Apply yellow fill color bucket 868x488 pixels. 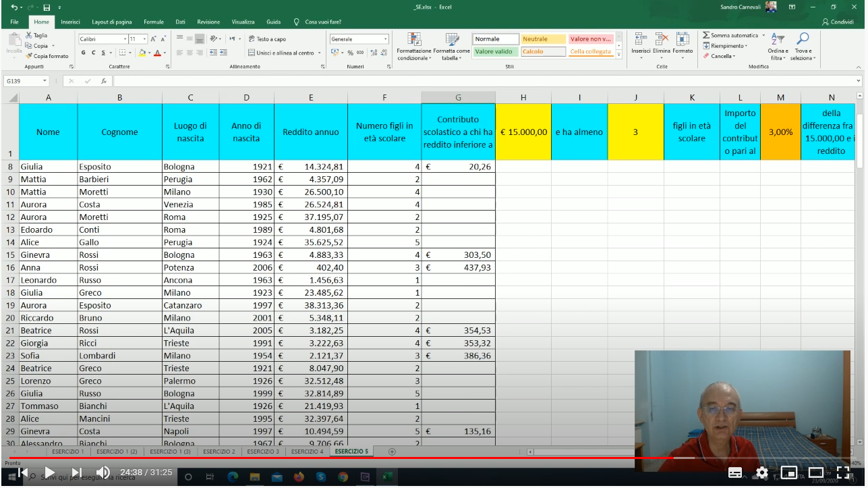[x=142, y=53]
